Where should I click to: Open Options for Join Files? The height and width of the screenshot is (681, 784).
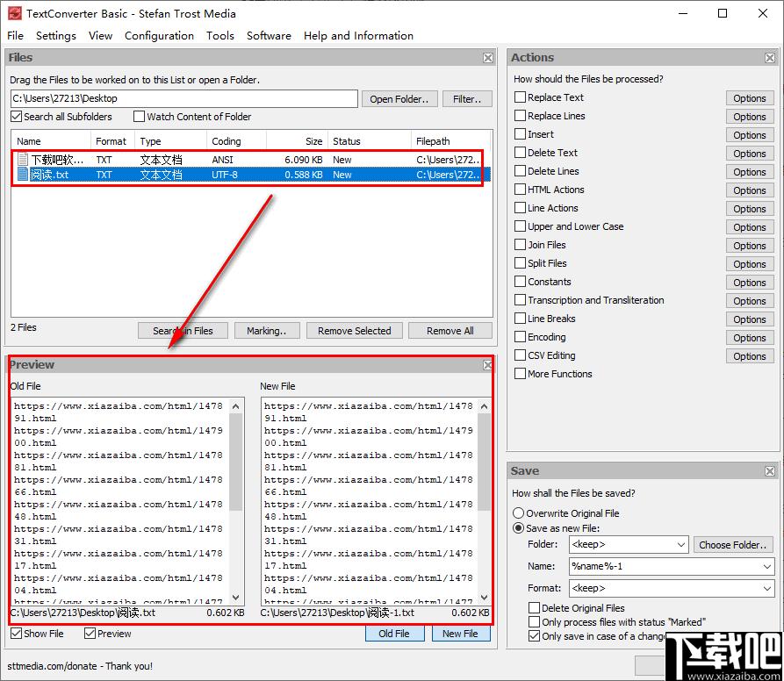pyautogui.click(x=750, y=246)
